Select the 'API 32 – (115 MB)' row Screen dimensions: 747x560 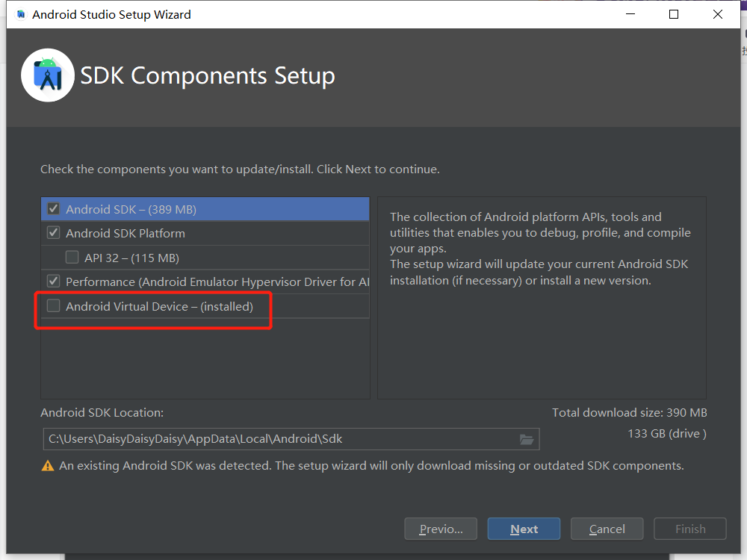[205, 258]
